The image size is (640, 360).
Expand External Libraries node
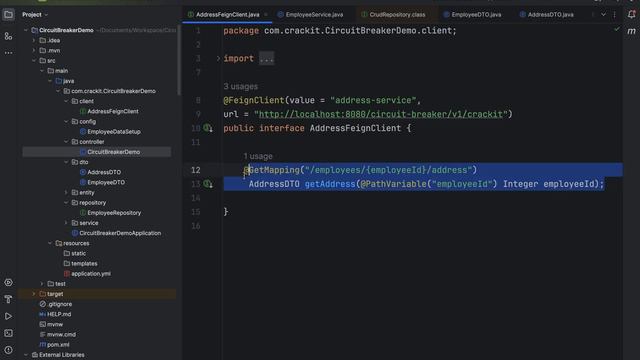26,355
